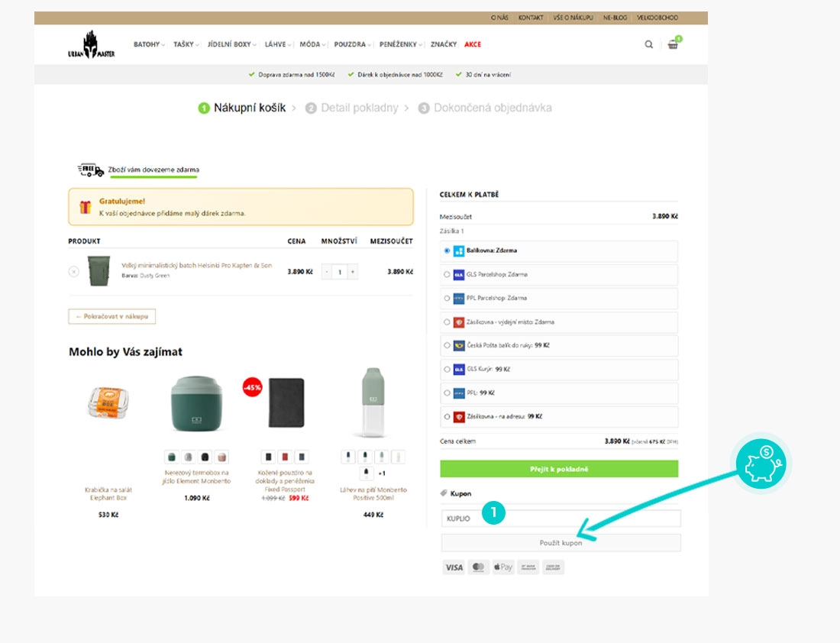840x643 pixels.
Task: Click the turquoise piggy bank savings icon
Action: pyautogui.click(x=761, y=463)
